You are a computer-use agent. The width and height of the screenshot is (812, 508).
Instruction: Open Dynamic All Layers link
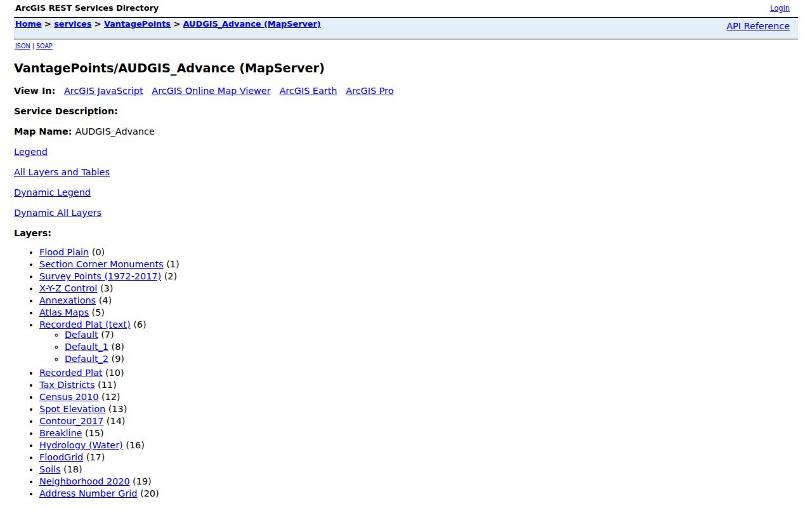(x=58, y=213)
